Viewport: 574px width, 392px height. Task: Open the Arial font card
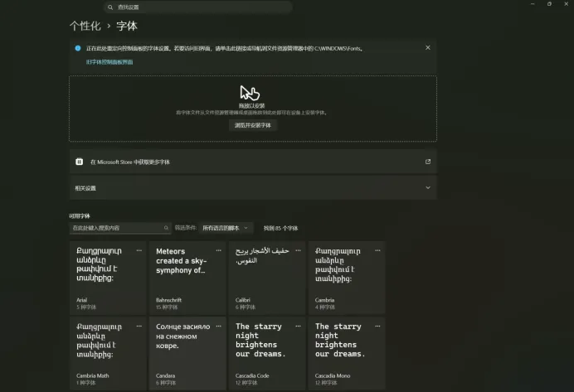(108, 278)
